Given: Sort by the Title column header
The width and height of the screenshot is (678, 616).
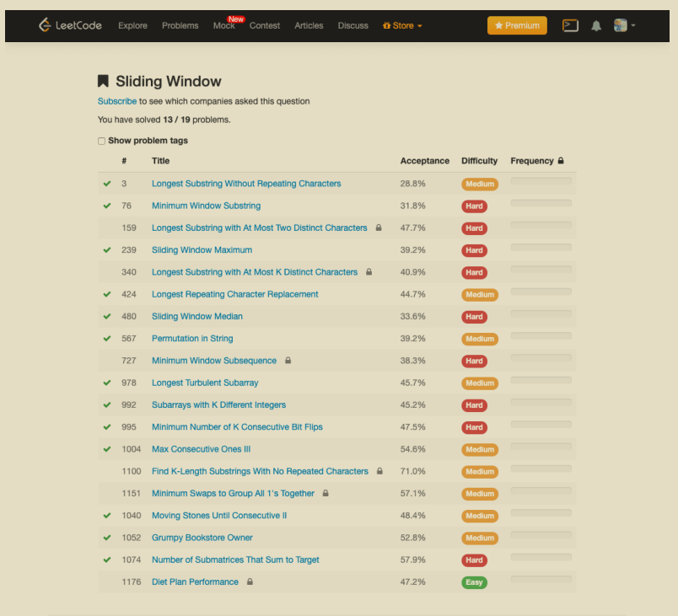Looking at the screenshot, I should pos(160,161).
